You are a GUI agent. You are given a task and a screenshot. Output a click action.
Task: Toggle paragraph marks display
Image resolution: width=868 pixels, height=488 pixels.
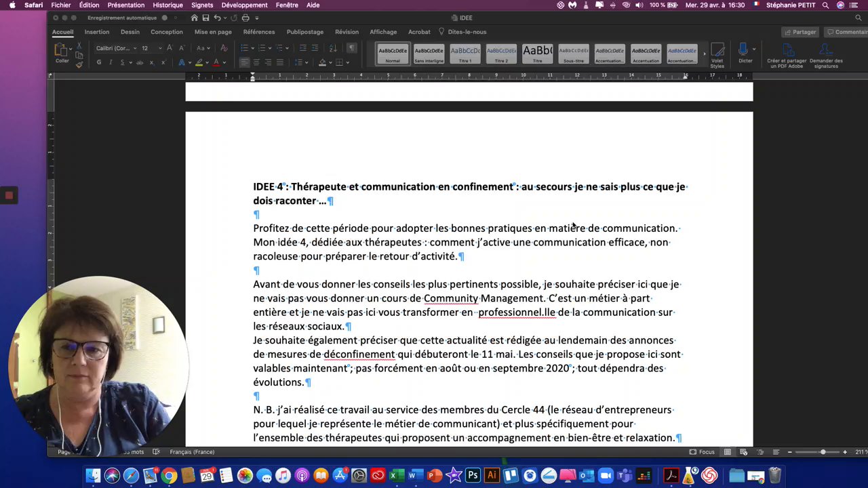pyautogui.click(x=351, y=48)
